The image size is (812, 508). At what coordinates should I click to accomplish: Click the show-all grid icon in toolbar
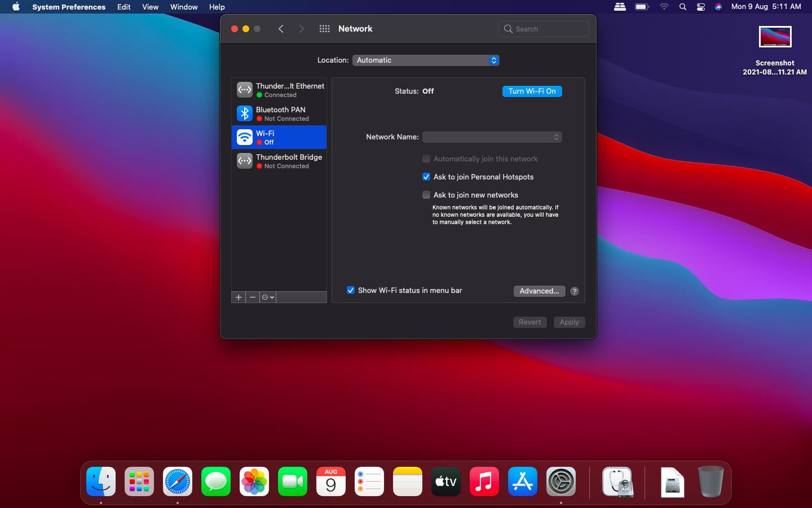[x=324, y=29]
